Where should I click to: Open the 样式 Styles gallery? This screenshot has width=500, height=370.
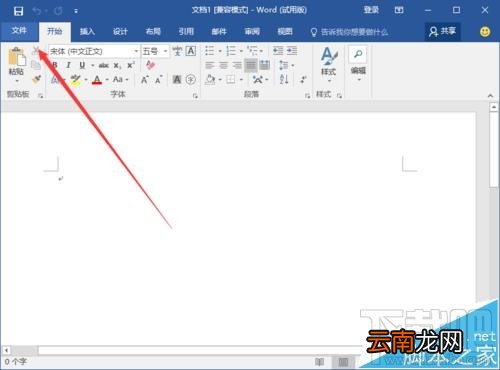click(x=329, y=65)
